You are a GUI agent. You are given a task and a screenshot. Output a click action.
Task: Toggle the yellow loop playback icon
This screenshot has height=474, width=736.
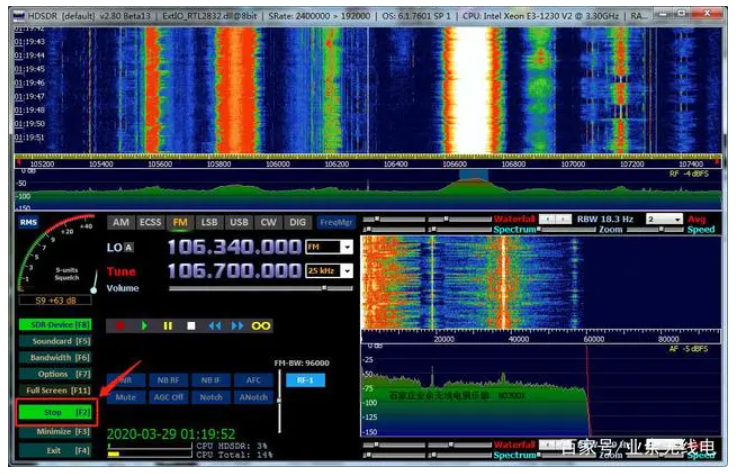coord(262,325)
